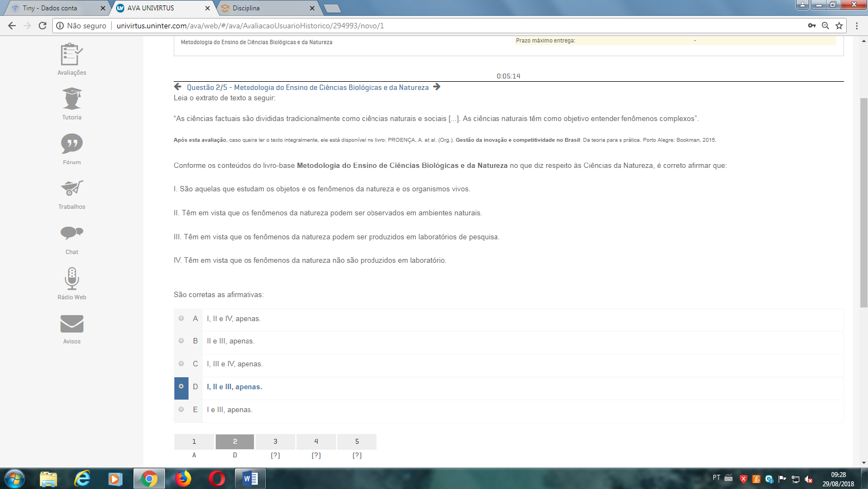Click the browser back arrow
Viewport: 868px width, 489px height.
click(x=12, y=26)
